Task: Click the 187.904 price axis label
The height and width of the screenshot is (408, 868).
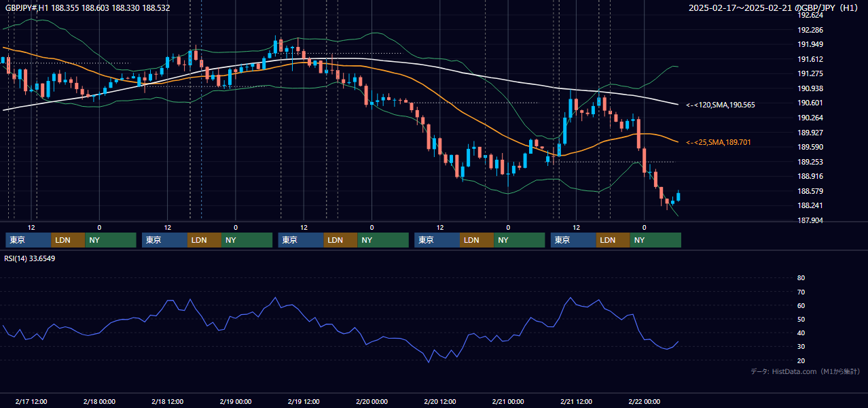Action: point(810,220)
